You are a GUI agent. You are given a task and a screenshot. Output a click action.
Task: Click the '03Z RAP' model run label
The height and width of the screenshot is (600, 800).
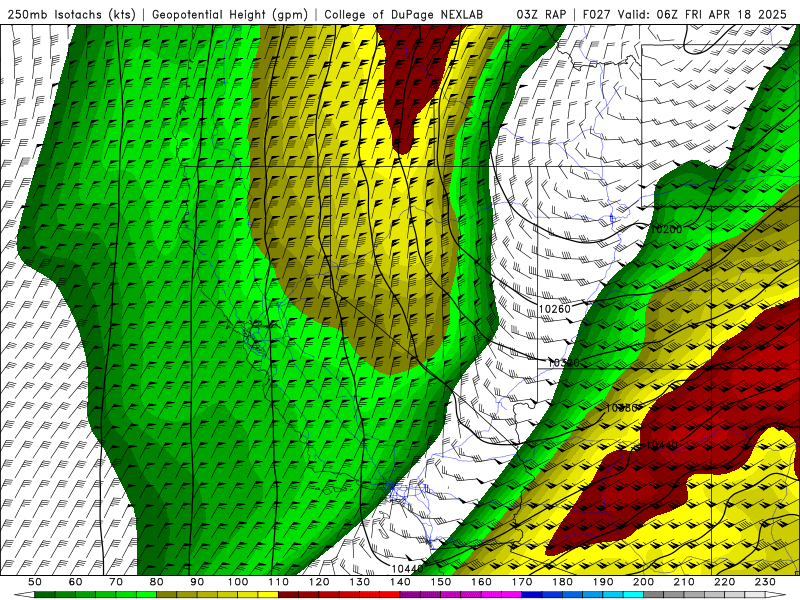[541, 15]
